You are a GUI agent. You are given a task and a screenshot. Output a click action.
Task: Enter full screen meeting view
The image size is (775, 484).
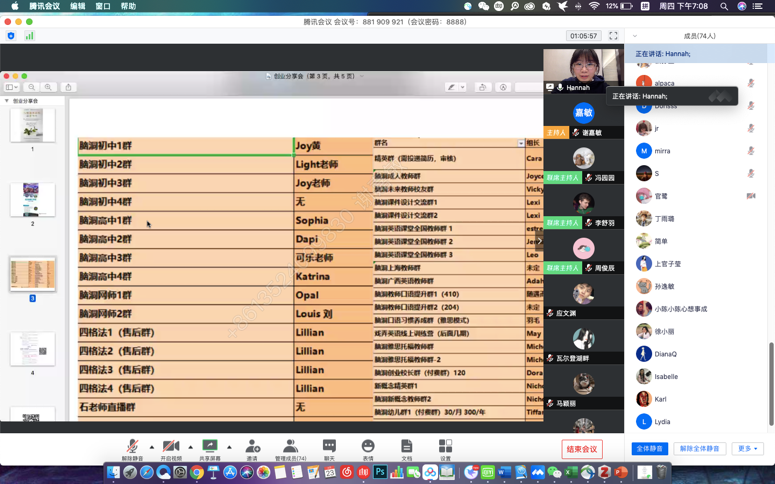click(x=613, y=36)
